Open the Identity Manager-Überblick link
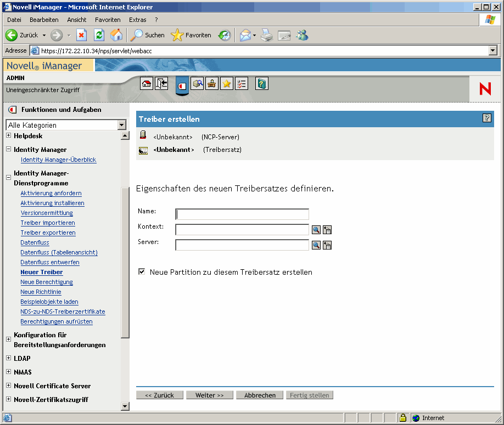 click(57, 160)
